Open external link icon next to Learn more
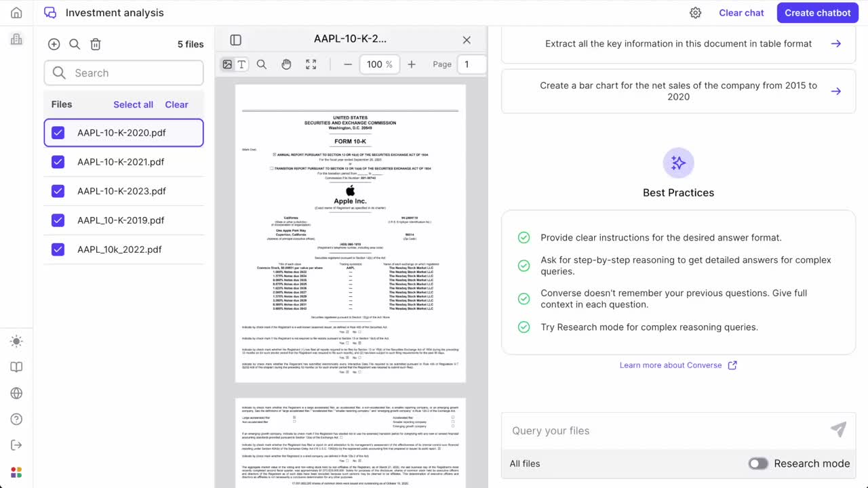Image resolution: width=868 pixels, height=488 pixels. 732,365
